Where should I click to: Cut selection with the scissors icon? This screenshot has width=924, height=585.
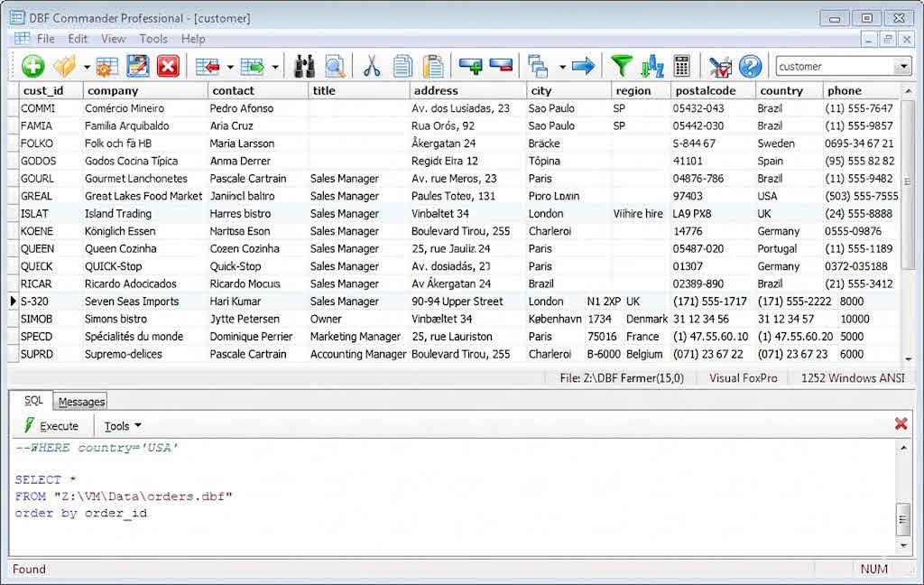372,65
